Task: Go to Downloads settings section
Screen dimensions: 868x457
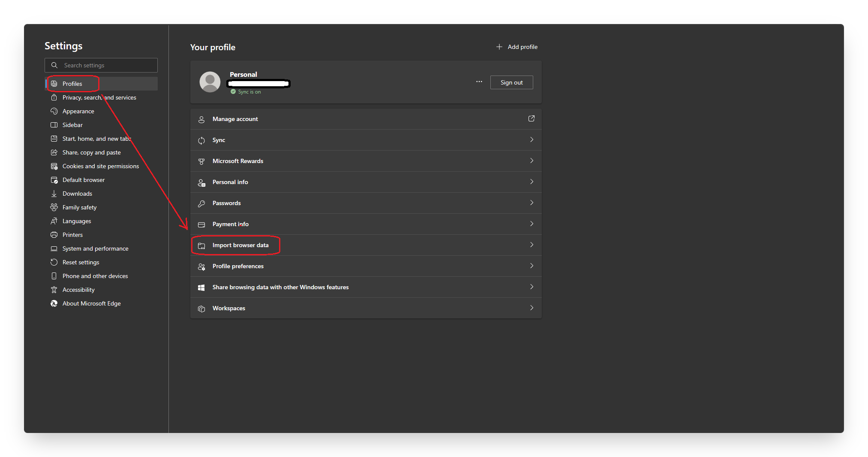Action: [x=77, y=194]
